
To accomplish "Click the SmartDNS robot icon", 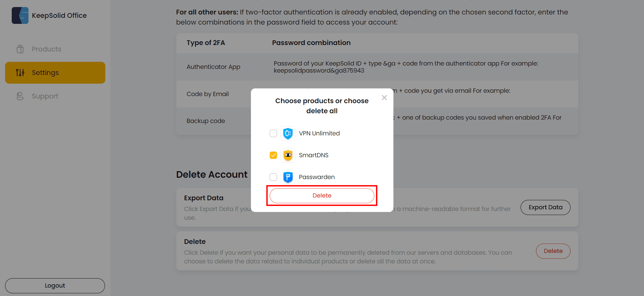I will click(x=287, y=155).
